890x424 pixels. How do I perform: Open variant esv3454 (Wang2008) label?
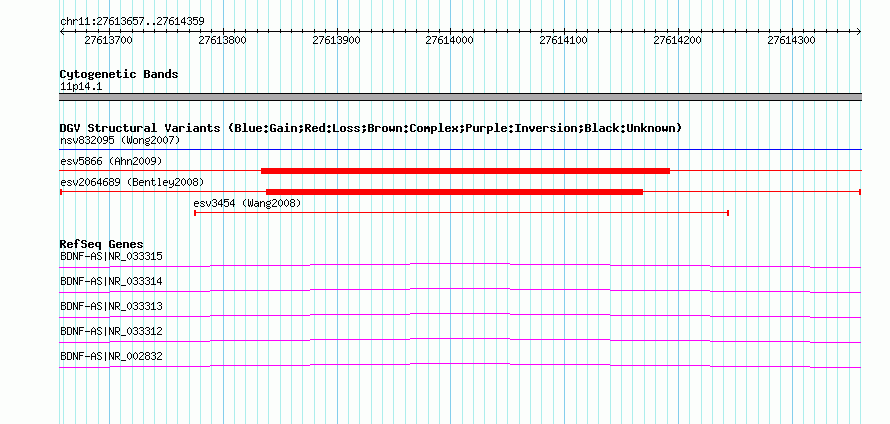(247, 203)
